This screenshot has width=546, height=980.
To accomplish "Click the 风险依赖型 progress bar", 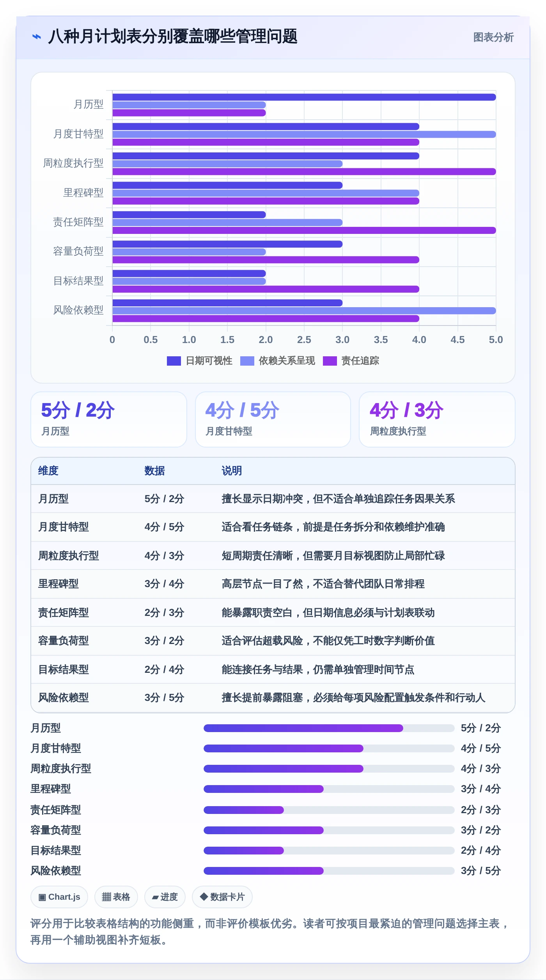I will 329,870.
